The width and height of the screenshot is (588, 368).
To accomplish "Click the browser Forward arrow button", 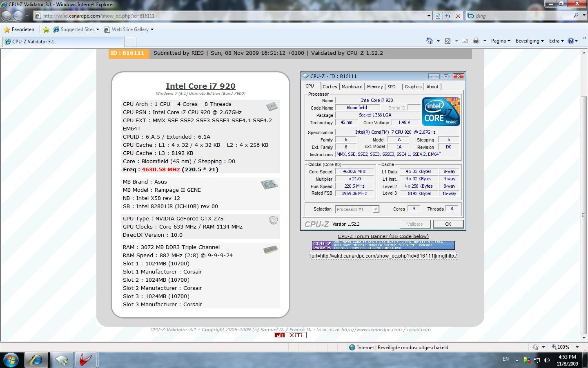I will click(x=18, y=16).
